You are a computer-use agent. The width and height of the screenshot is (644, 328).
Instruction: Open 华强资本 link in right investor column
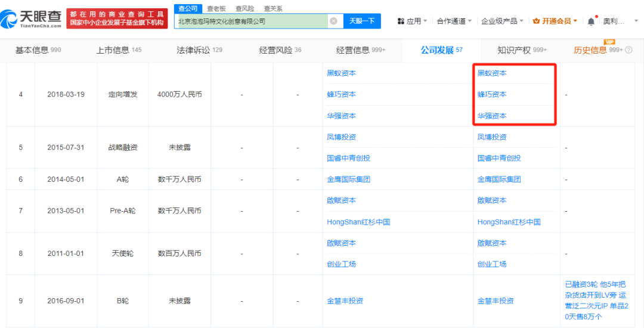point(492,116)
